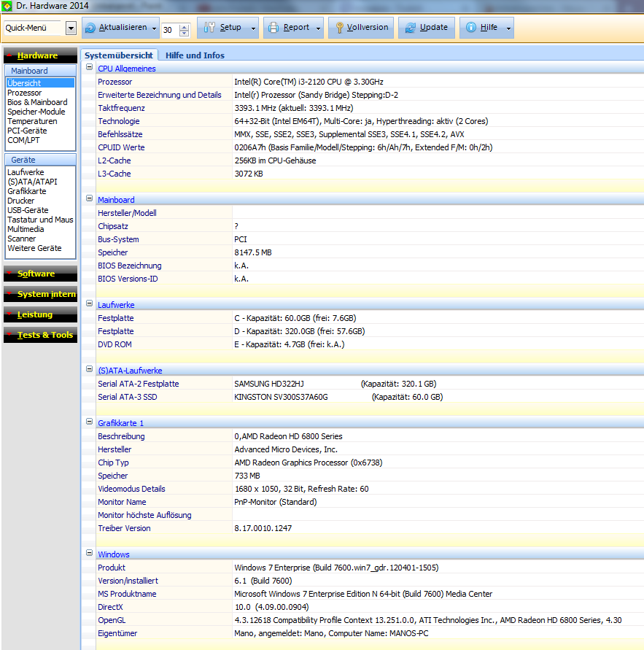Open the Aktualisieren dropdown arrow
This screenshot has width=644, height=650.
coord(154,28)
